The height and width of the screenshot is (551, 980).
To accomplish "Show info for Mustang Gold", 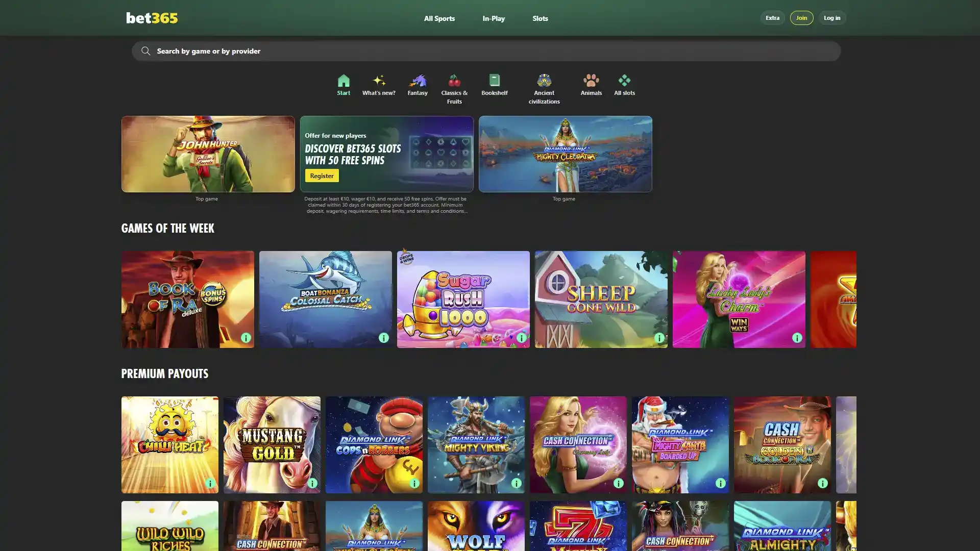I will pos(312,483).
